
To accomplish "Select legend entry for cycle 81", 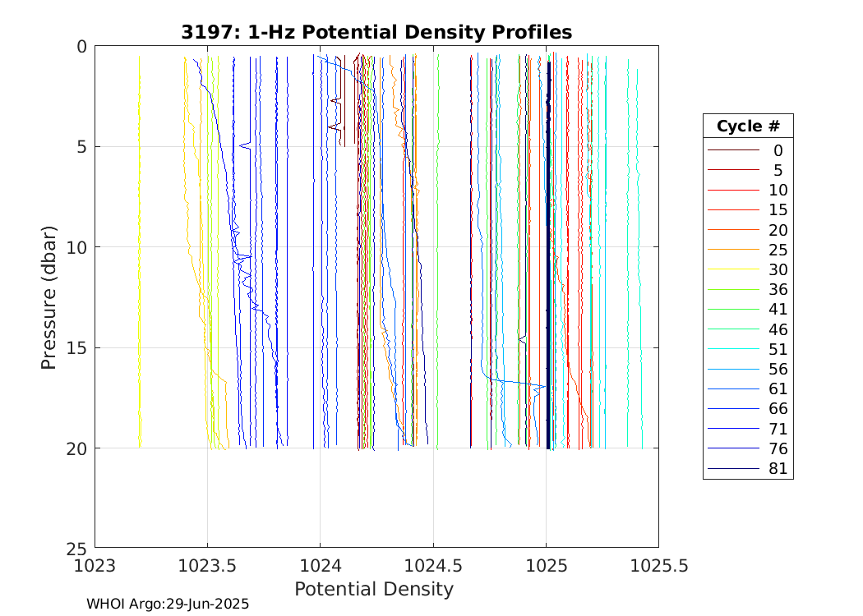I will click(748, 469).
